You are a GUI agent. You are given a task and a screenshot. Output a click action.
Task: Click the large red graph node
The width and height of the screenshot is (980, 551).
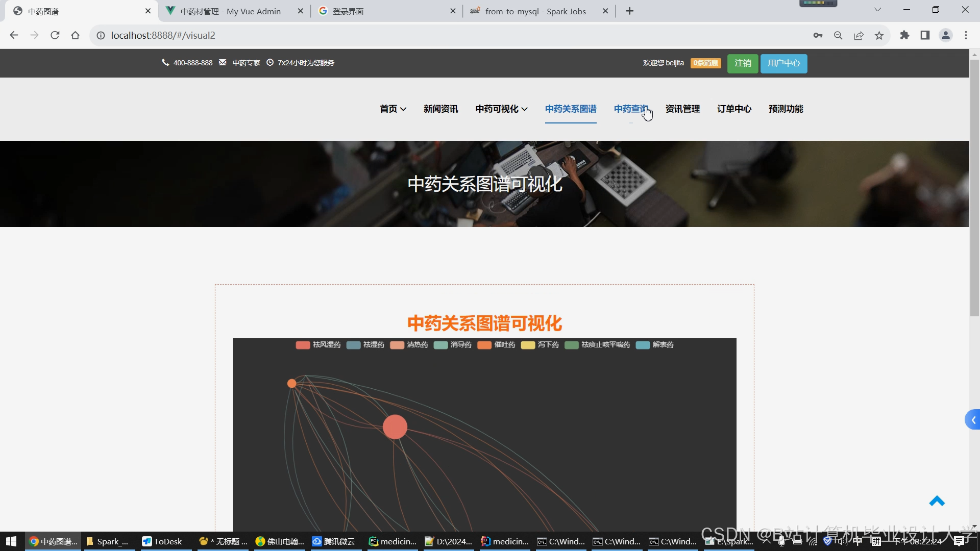395,427
